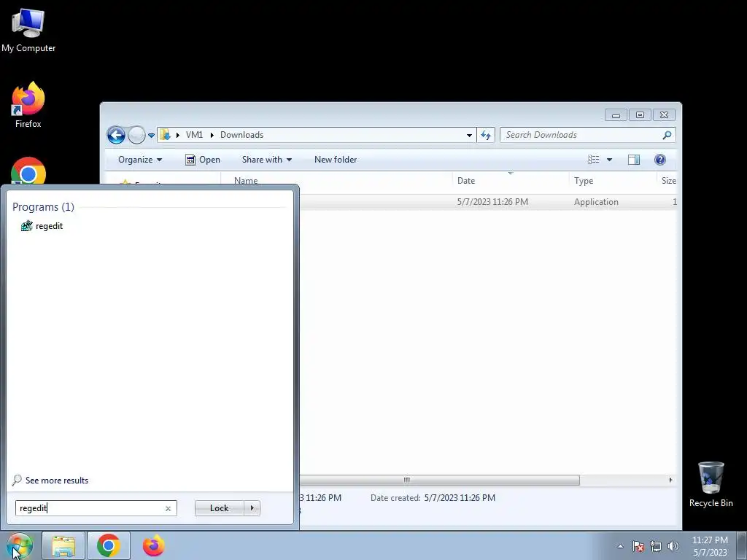Sort by the Type column header
This screenshot has width=747, height=560.
pyautogui.click(x=613, y=181)
